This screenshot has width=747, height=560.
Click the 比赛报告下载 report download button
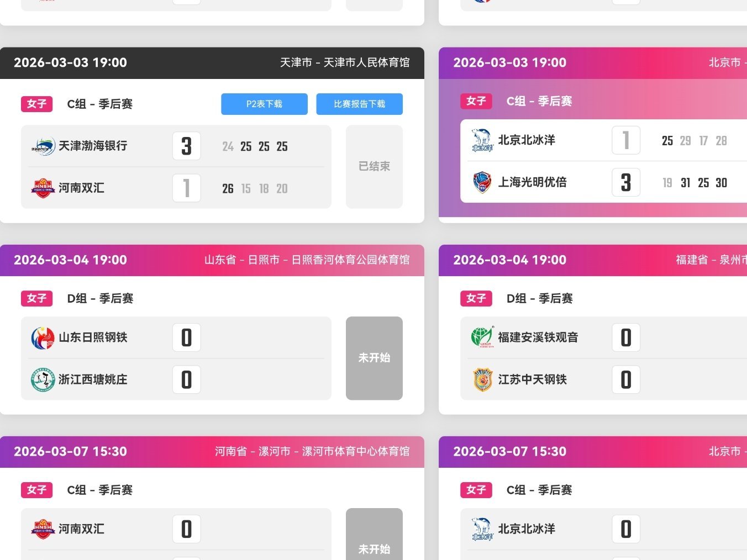click(x=359, y=104)
